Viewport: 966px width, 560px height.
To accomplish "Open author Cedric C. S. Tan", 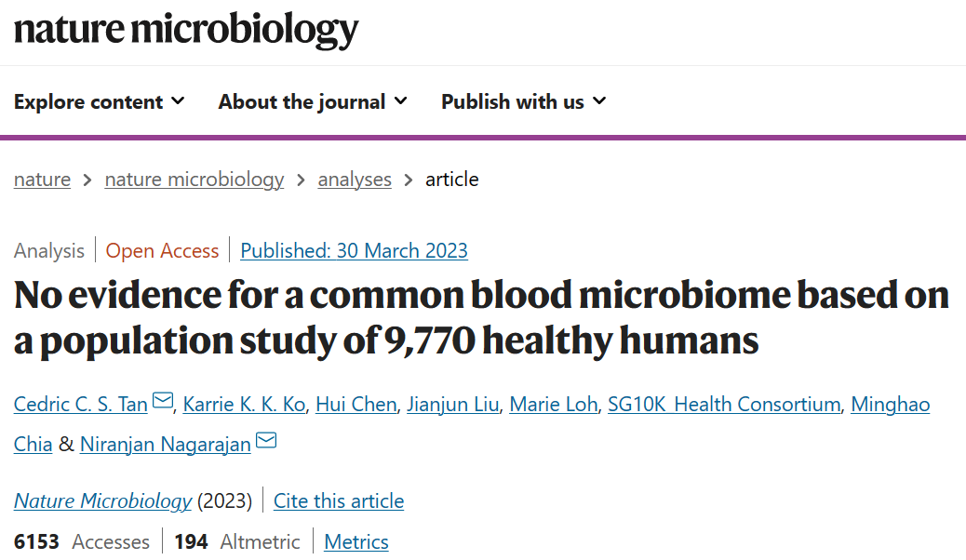I will (x=80, y=404).
